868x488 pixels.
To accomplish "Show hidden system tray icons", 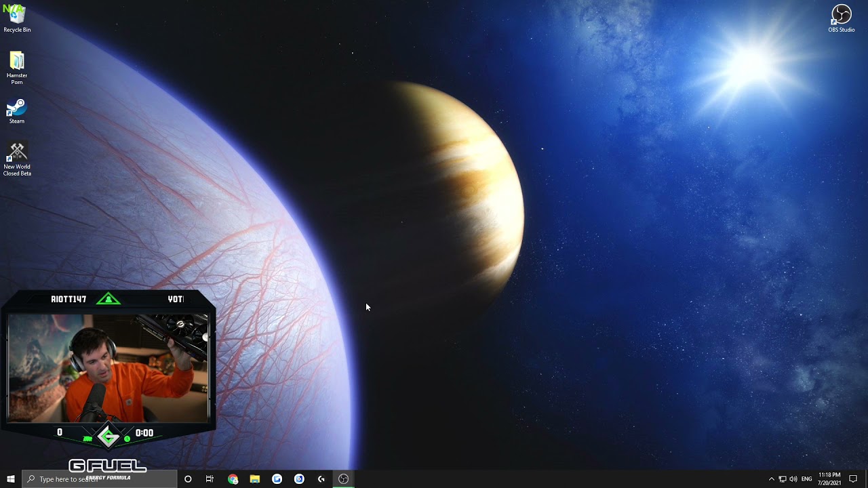I will [x=771, y=479].
